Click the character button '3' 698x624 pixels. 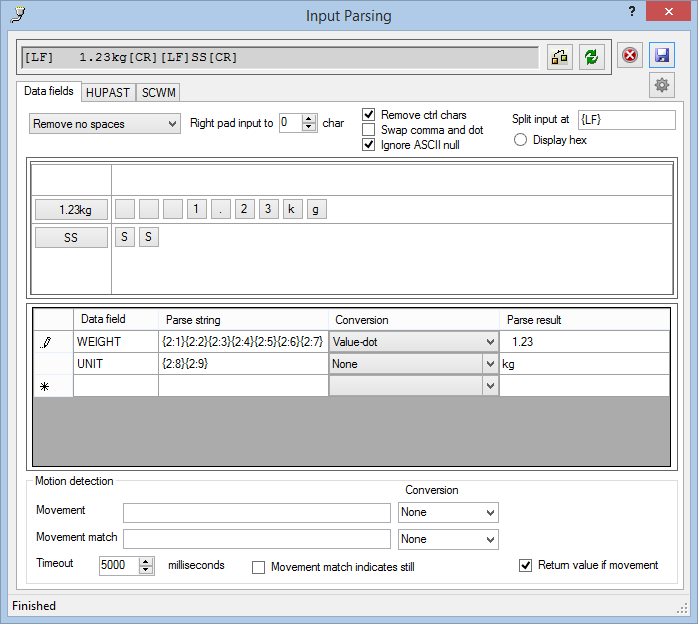coord(269,209)
